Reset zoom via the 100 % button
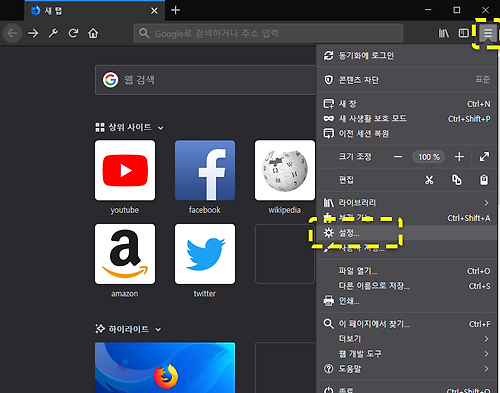 [x=429, y=157]
